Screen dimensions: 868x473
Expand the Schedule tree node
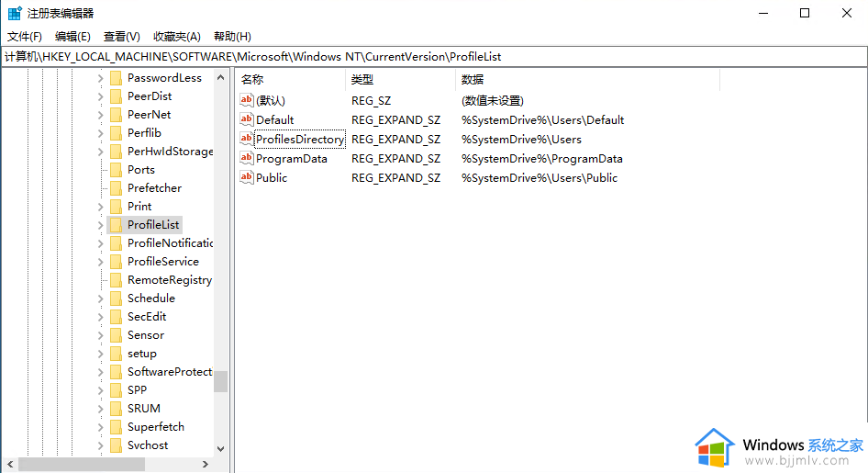[100, 299]
